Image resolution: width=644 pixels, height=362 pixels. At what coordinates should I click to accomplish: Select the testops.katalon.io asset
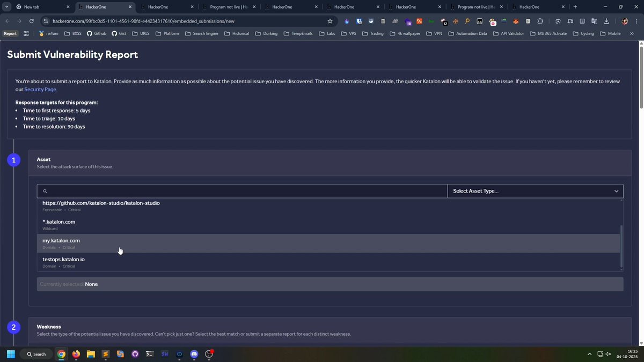point(328,262)
